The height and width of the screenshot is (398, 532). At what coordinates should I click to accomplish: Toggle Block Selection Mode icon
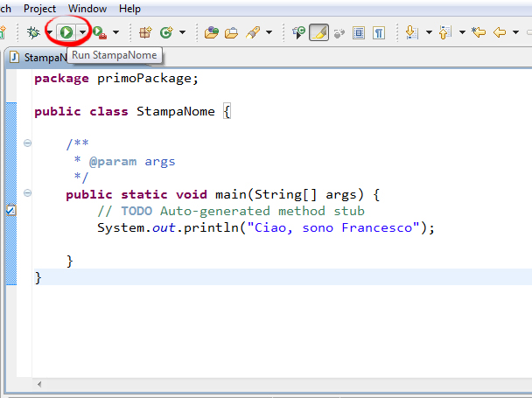click(x=360, y=32)
